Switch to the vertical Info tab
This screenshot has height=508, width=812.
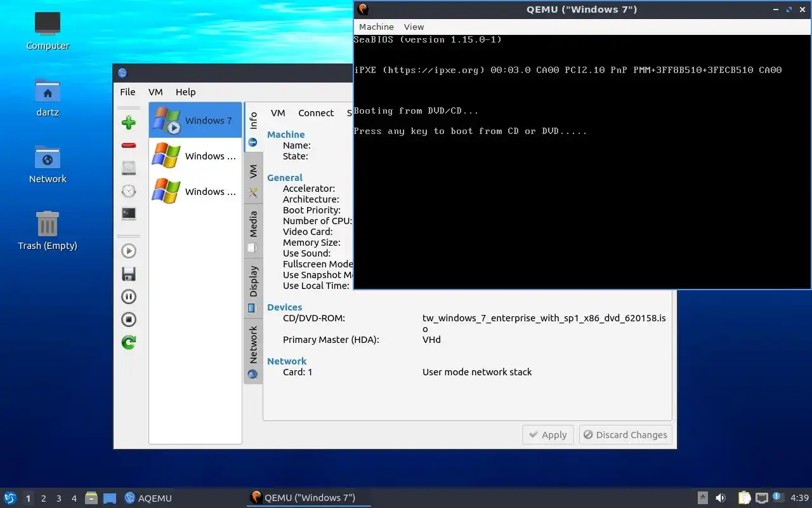253,127
